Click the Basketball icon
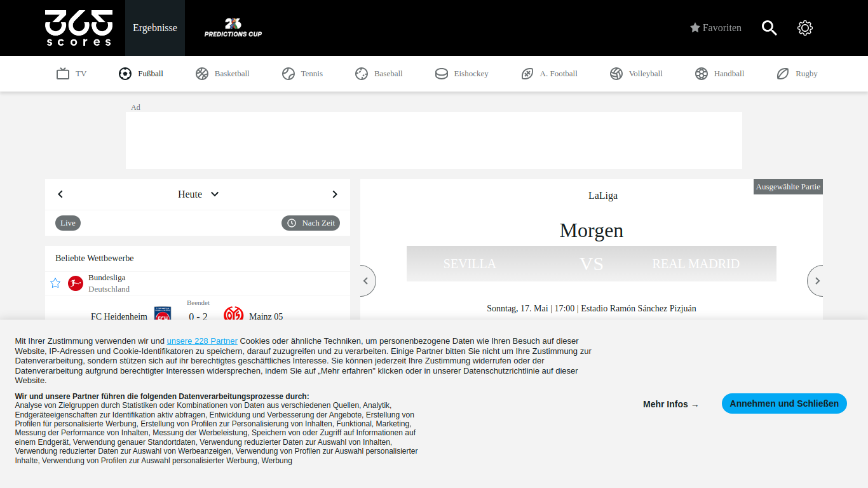This screenshot has width=868, height=488. point(202,74)
